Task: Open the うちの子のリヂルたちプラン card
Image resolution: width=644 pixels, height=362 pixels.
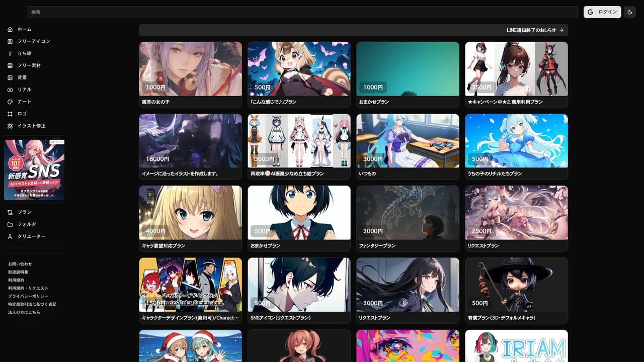Action: coord(516,147)
